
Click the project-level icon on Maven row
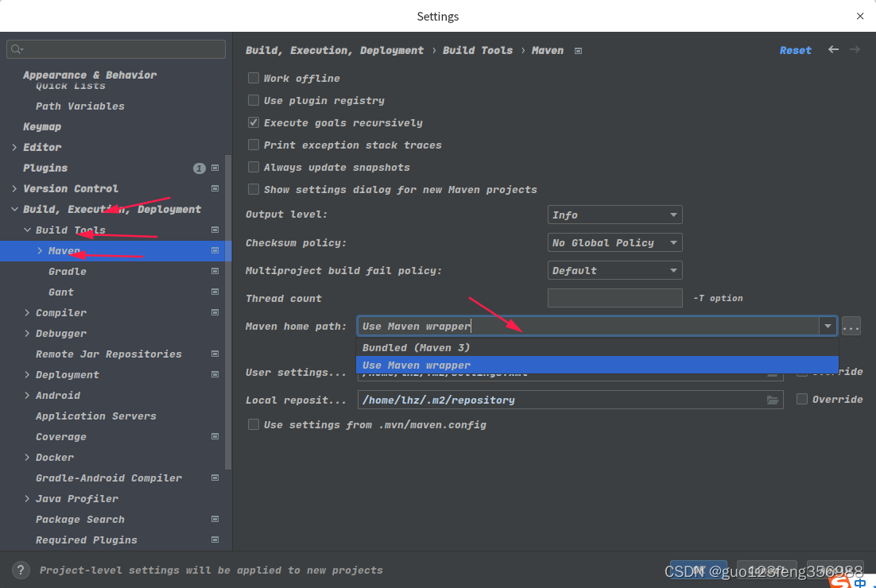coord(215,250)
